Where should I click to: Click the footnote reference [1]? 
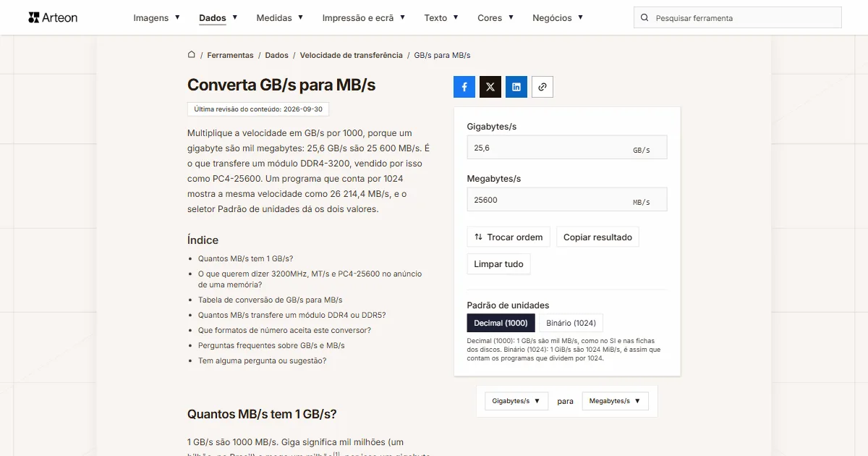point(336,453)
